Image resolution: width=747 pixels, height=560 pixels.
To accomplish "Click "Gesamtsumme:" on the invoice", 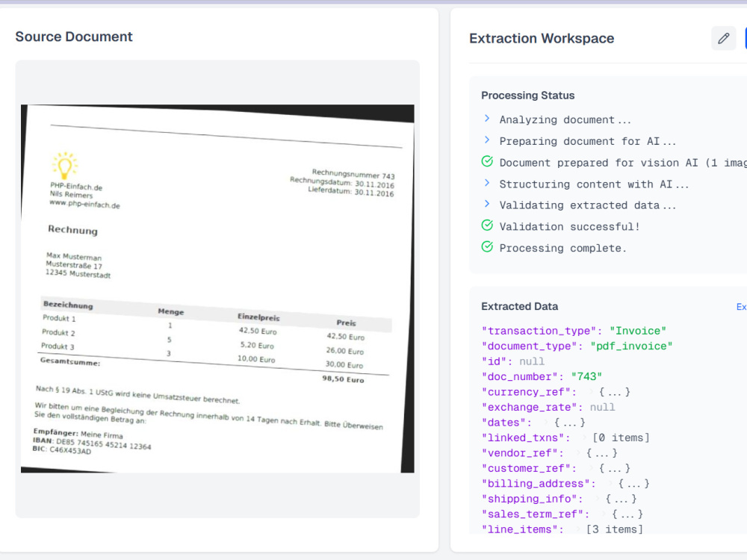I will click(70, 361).
